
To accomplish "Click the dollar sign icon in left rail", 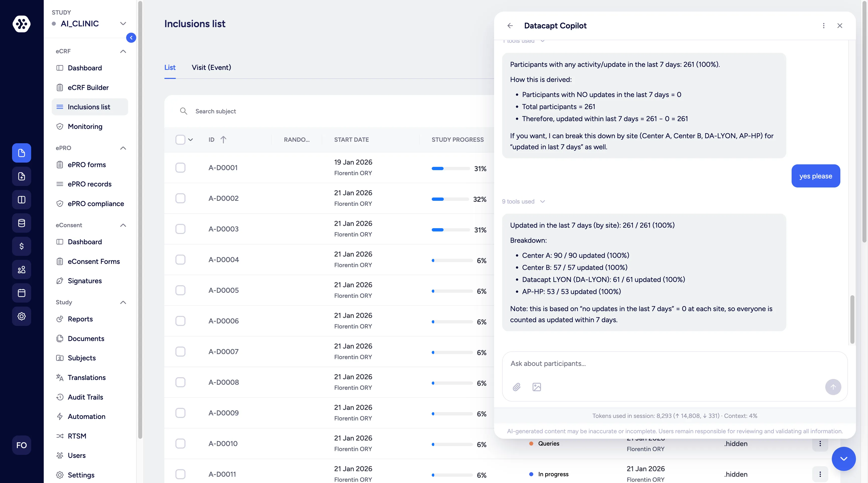I will (22, 246).
